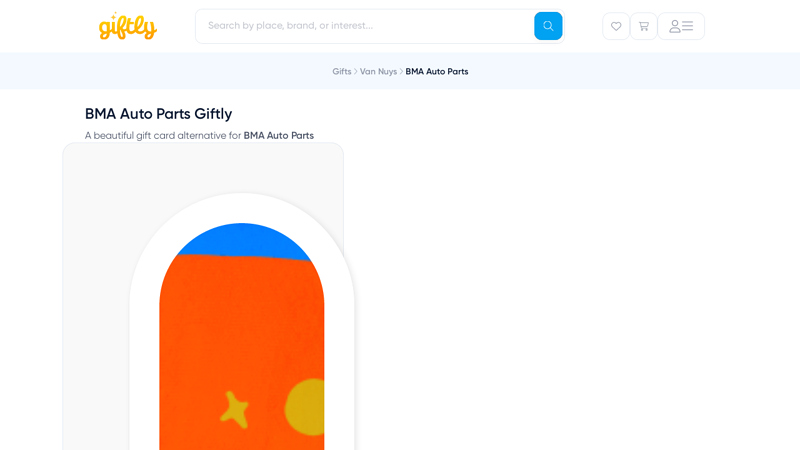The width and height of the screenshot is (800, 450).
Task: Focus the search by place or brand field
Action: tap(365, 26)
